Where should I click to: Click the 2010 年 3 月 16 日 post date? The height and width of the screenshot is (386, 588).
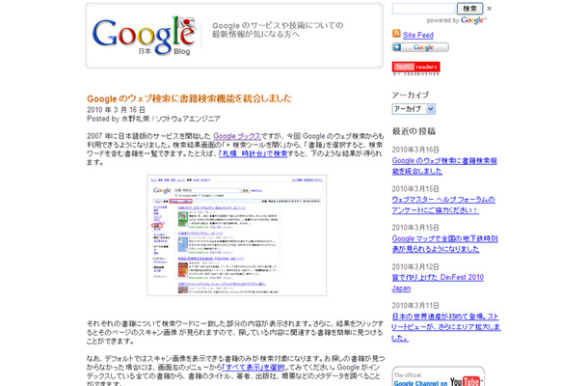pyautogui.click(x=116, y=110)
